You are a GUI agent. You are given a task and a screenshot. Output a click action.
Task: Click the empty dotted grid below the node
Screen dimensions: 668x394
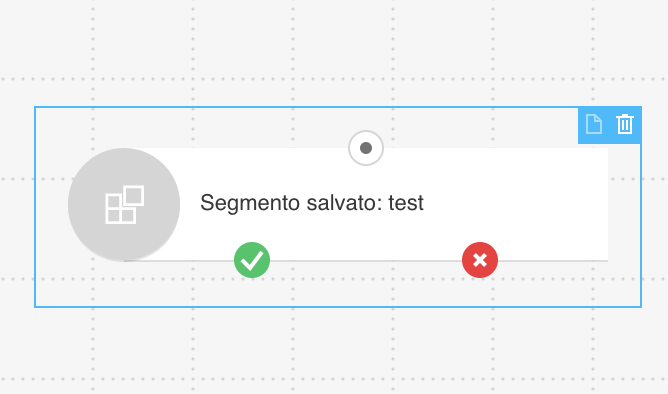[x=332, y=349]
